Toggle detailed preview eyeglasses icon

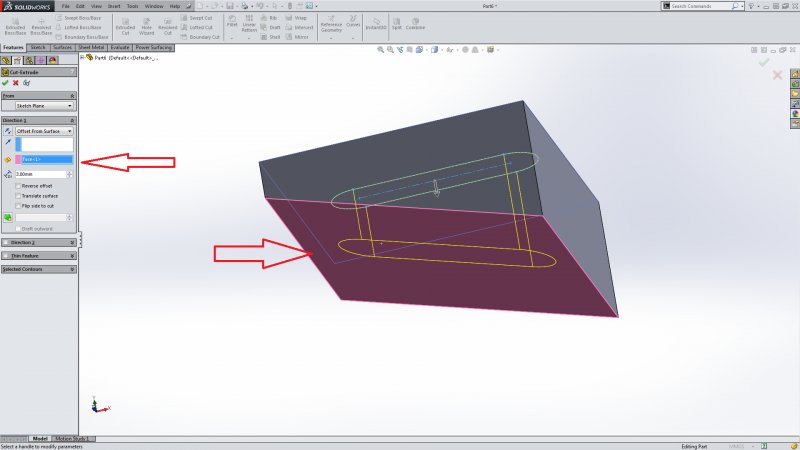27,83
